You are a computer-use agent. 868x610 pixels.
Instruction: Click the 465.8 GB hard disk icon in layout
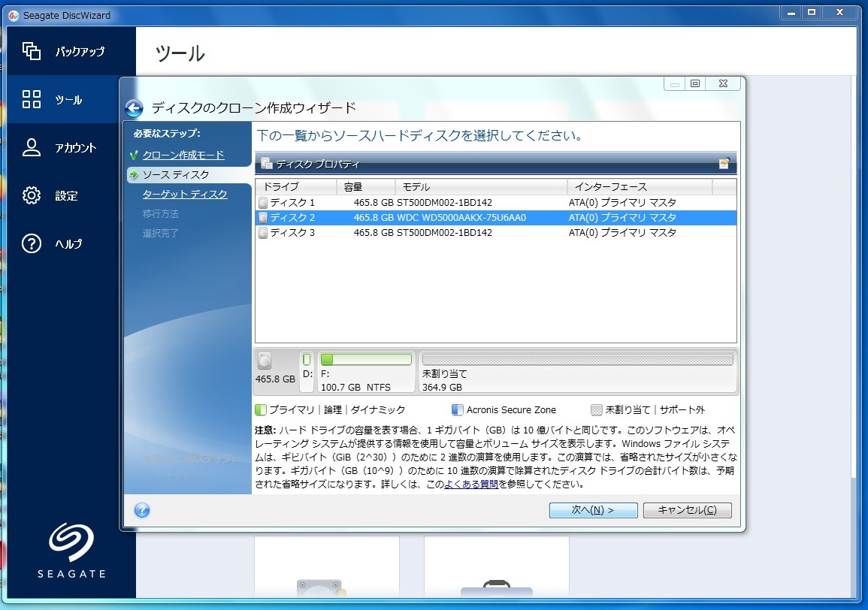[265, 361]
